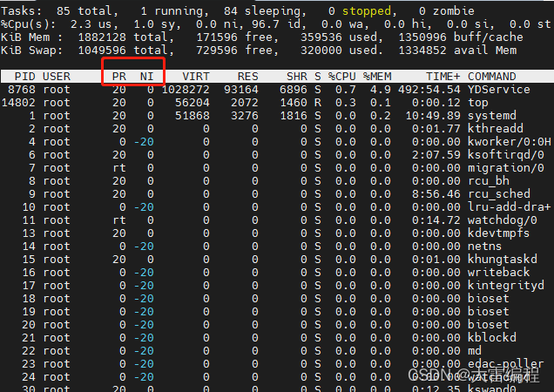
Task: Click the lru-add-dra+ command entry
Action: (509, 207)
